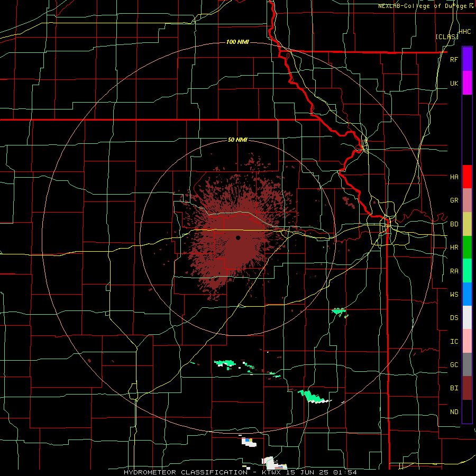The image size is (476, 476).
Task: Click the IC label beside the legend
Action: point(454,342)
